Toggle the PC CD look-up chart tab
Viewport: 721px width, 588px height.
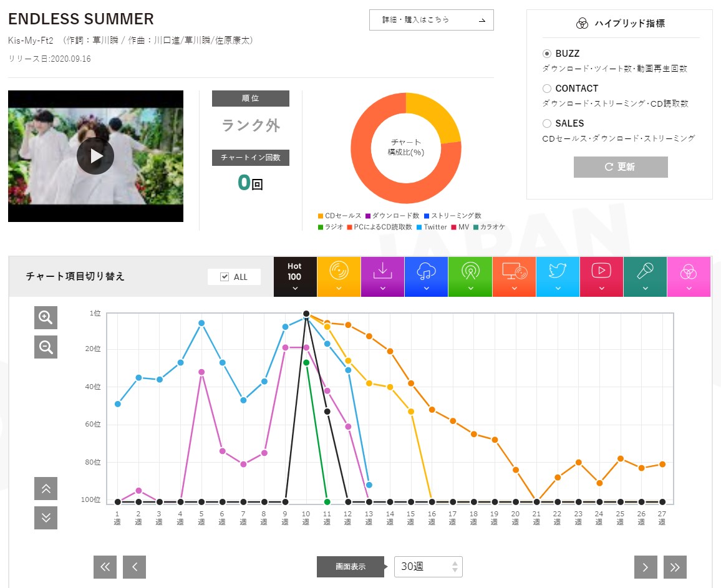coord(514,277)
